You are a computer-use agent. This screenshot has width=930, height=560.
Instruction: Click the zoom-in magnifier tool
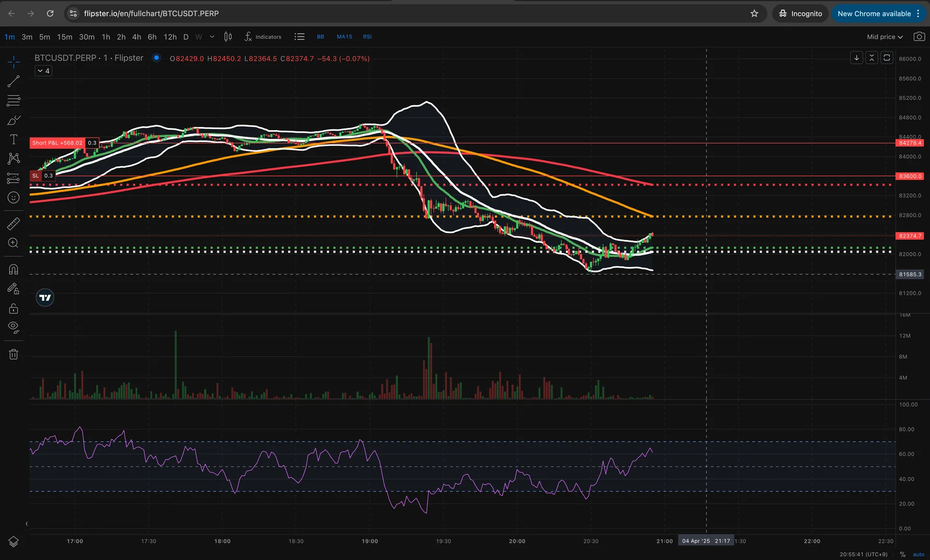[13, 243]
